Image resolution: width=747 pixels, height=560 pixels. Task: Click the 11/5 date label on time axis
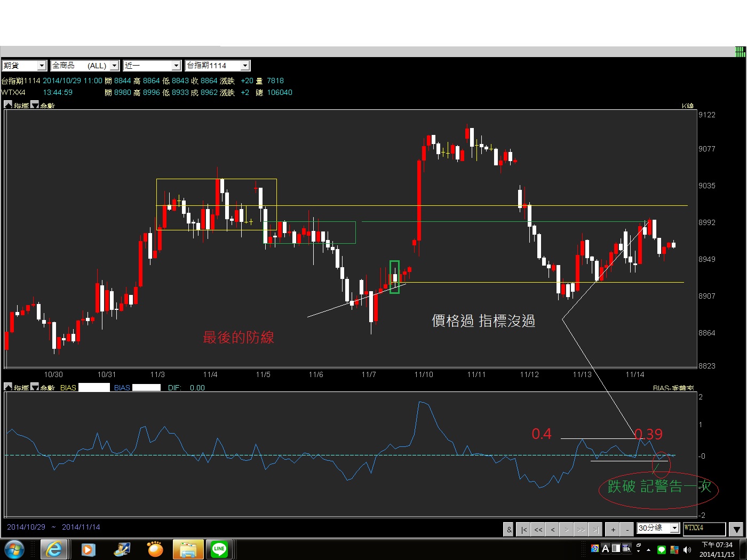click(263, 374)
